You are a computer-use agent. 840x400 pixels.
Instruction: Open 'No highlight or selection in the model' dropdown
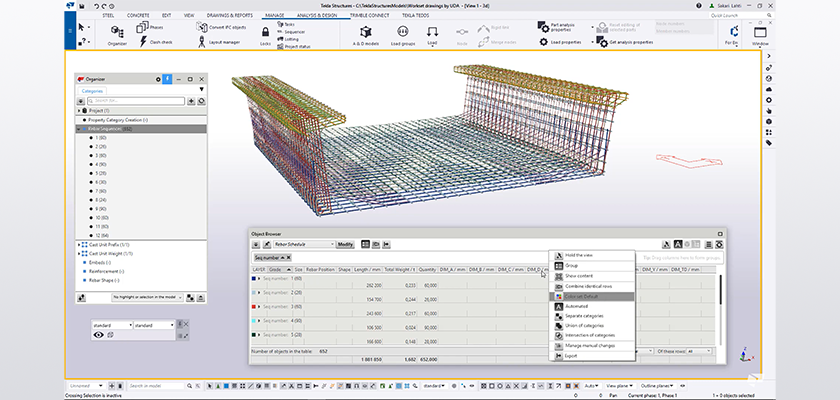point(147,297)
